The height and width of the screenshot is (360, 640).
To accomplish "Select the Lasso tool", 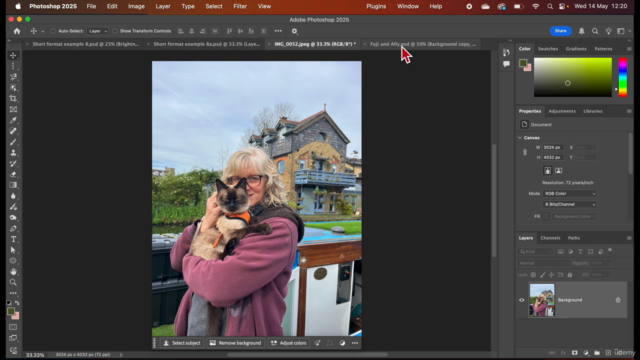I will pyautogui.click(x=13, y=77).
